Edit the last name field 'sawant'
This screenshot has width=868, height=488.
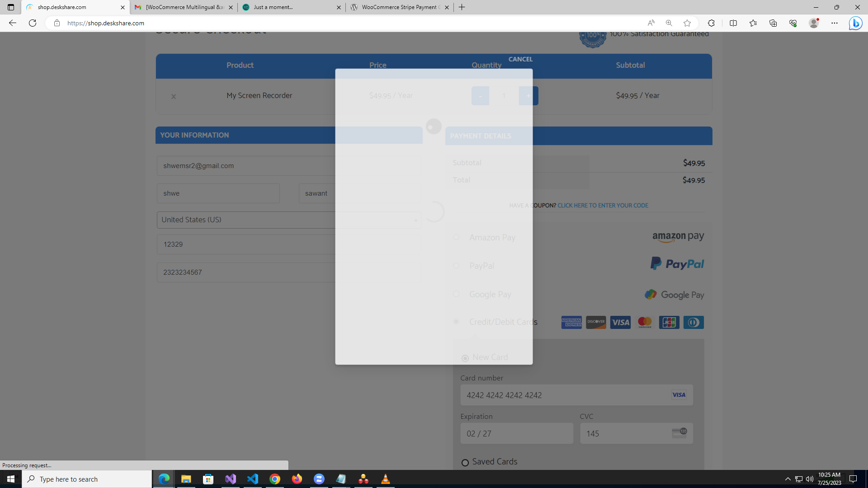(360, 193)
